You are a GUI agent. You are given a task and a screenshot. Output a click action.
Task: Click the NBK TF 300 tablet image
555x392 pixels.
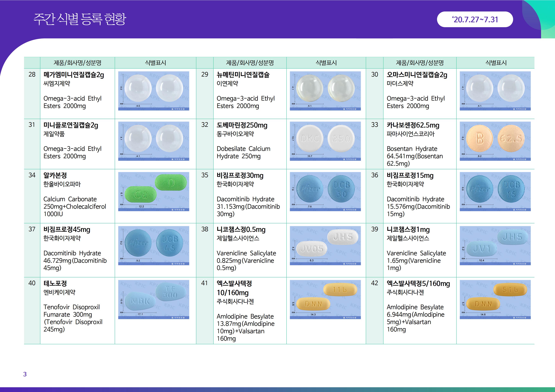click(153, 300)
